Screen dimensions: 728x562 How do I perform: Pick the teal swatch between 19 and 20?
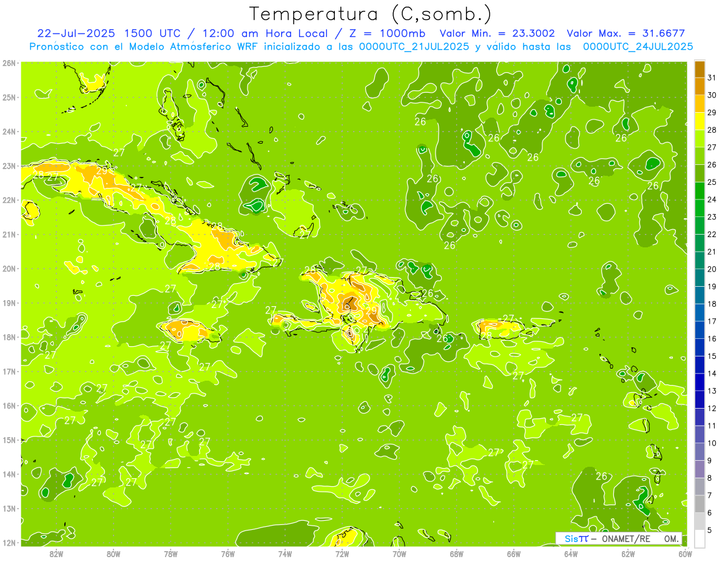point(699,278)
